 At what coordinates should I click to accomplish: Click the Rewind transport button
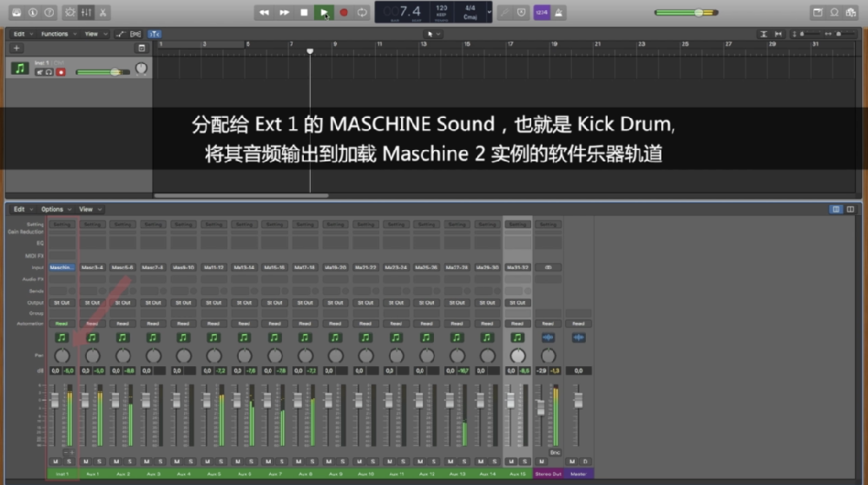[x=264, y=12]
